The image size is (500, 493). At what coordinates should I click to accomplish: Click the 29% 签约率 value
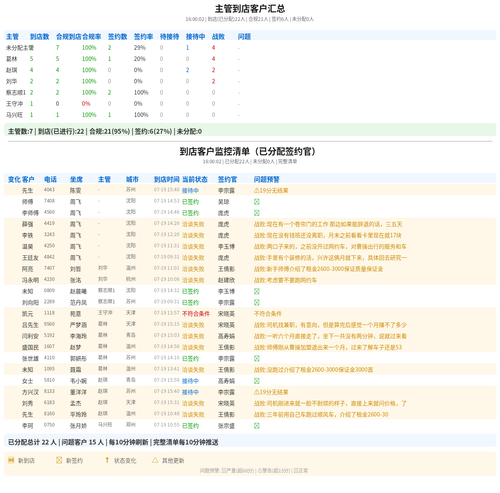pyautogui.click(x=140, y=48)
